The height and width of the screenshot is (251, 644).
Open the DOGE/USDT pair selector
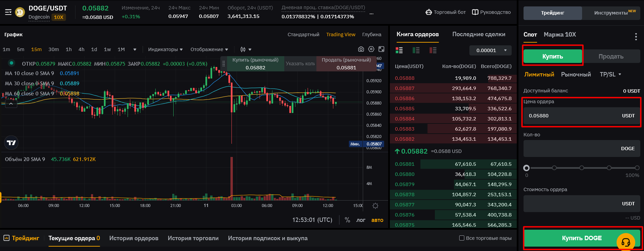(x=48, y=8)
